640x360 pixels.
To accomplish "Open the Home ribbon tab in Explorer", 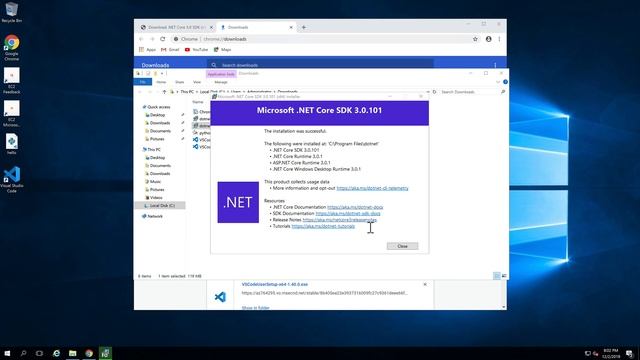I will 161,82.
